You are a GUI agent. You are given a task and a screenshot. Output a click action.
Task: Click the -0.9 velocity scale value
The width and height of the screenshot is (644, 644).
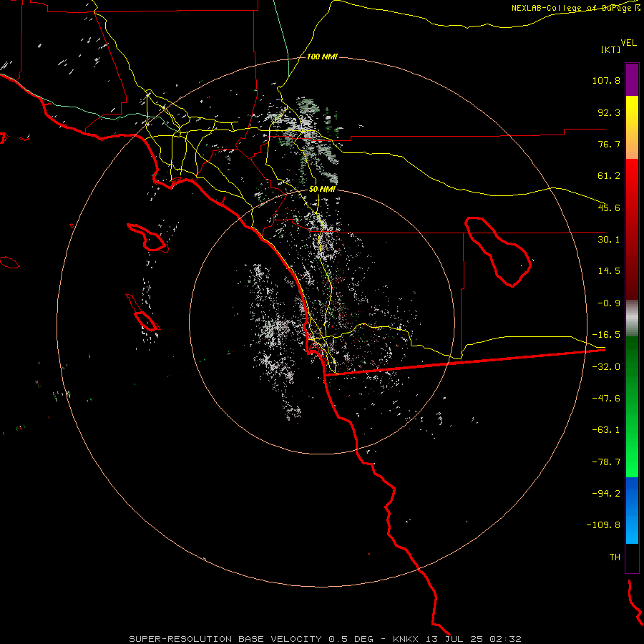click(x=609, y=303)
